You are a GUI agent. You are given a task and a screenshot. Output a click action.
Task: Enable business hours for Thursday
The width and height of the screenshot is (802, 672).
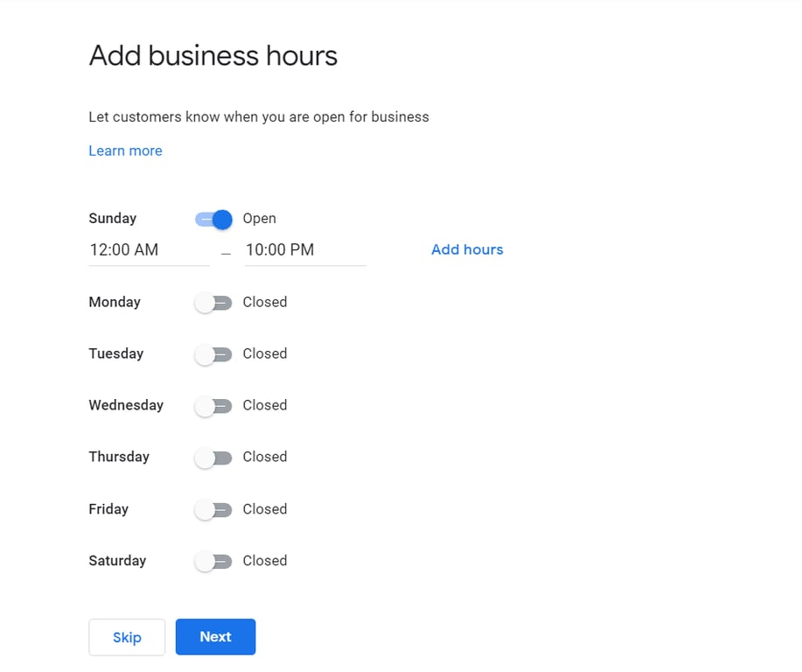(213, 457)
